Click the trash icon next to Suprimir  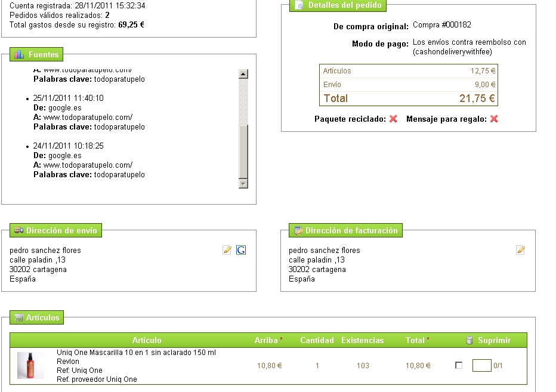(x=469, y=340)
